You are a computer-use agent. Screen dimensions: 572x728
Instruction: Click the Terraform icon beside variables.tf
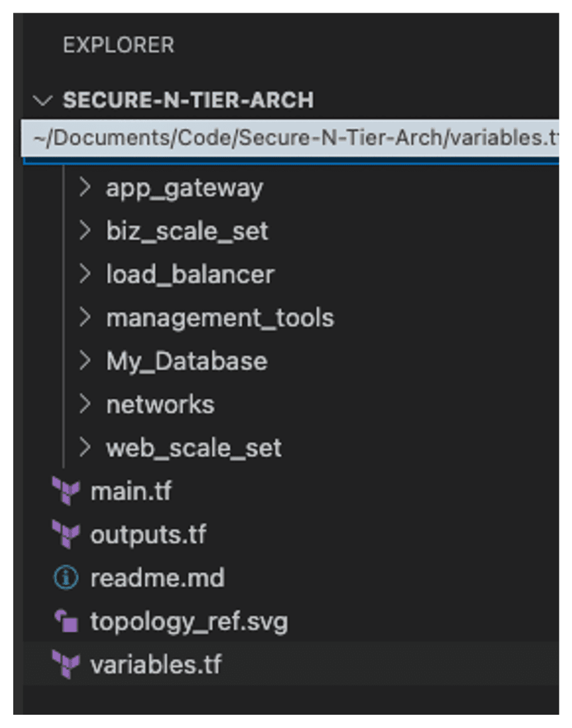(66, 665)
